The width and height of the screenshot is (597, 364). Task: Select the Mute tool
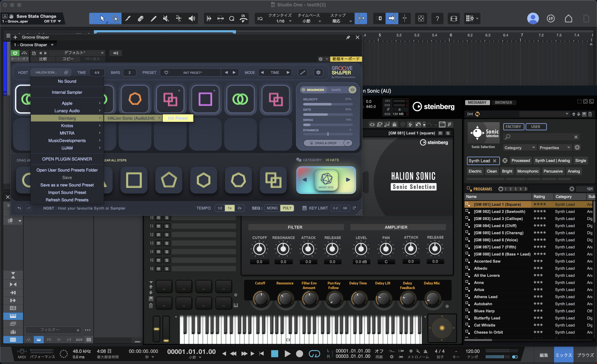(166, 18)
